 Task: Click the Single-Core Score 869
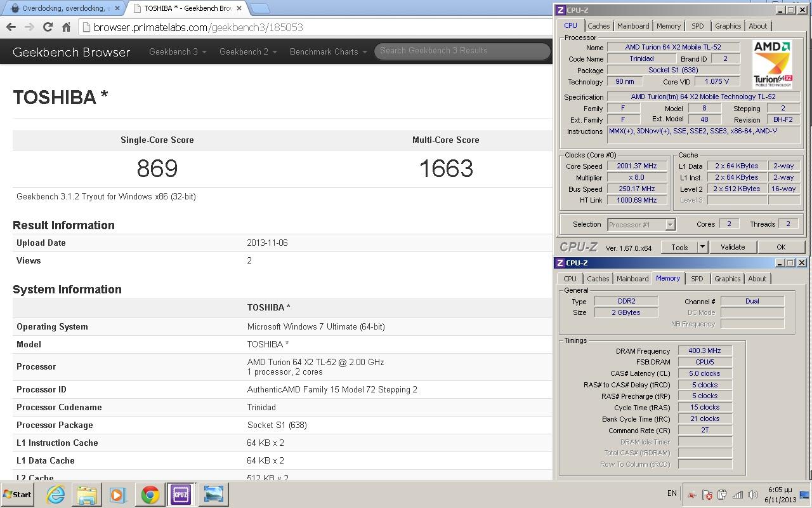157,168
